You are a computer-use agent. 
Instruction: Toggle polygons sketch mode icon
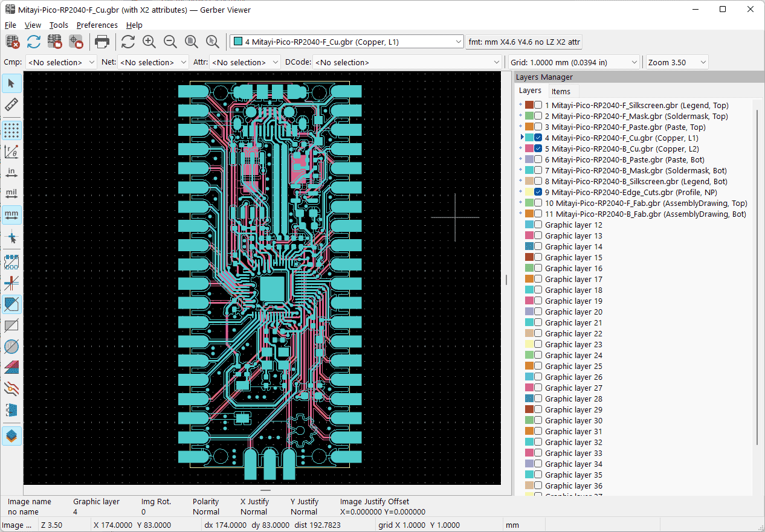pyautogui.click(x=11, y=304)
